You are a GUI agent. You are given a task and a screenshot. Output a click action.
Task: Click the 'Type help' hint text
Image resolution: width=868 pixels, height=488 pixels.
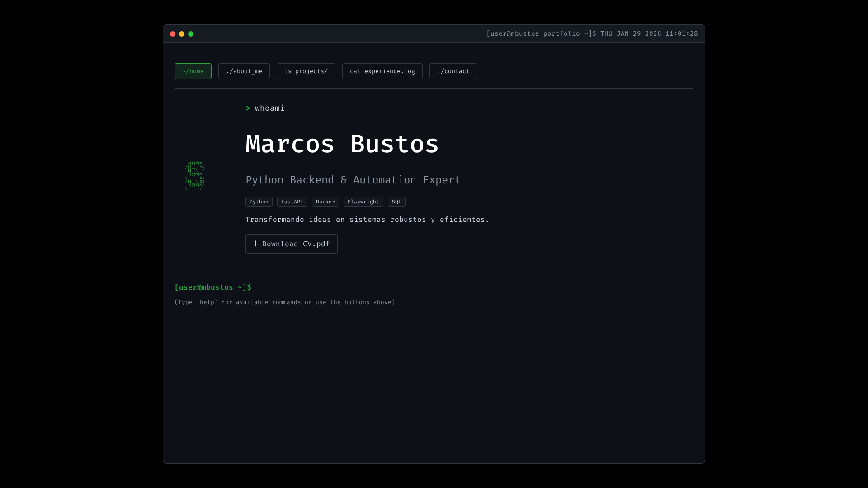(x=285, y=302)
